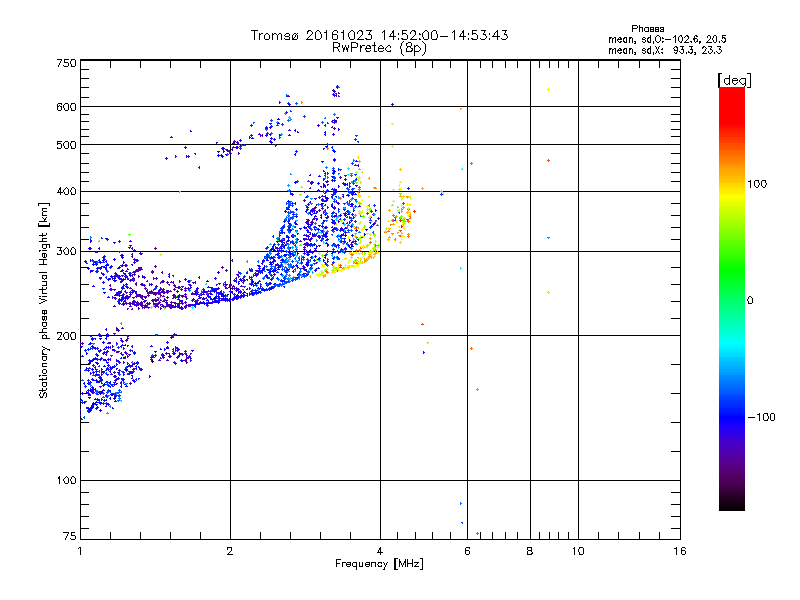The height and width of the screenshot is (600, 800).
Task: Click the plot title 'Tromsø 20161023 14:52:00-14:53:43'
Action: (x=379, y=35)
